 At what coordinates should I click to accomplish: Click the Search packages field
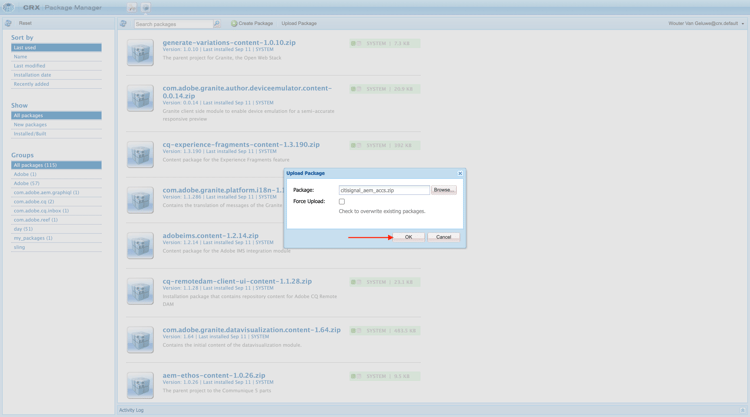point(174,24)
